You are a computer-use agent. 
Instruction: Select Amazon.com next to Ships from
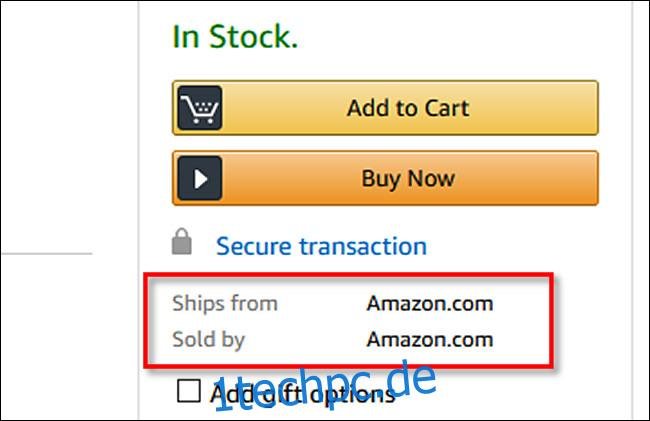point(430,304)
